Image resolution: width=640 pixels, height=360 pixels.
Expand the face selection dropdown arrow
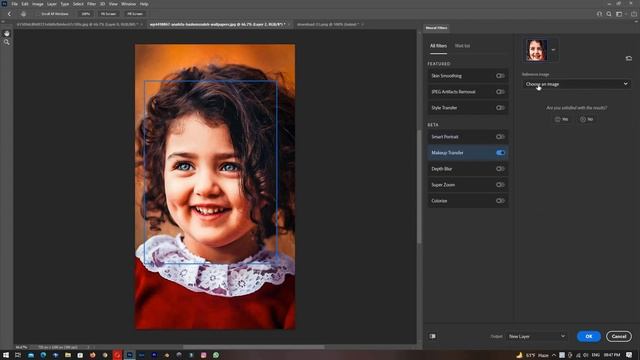point(553,50)
